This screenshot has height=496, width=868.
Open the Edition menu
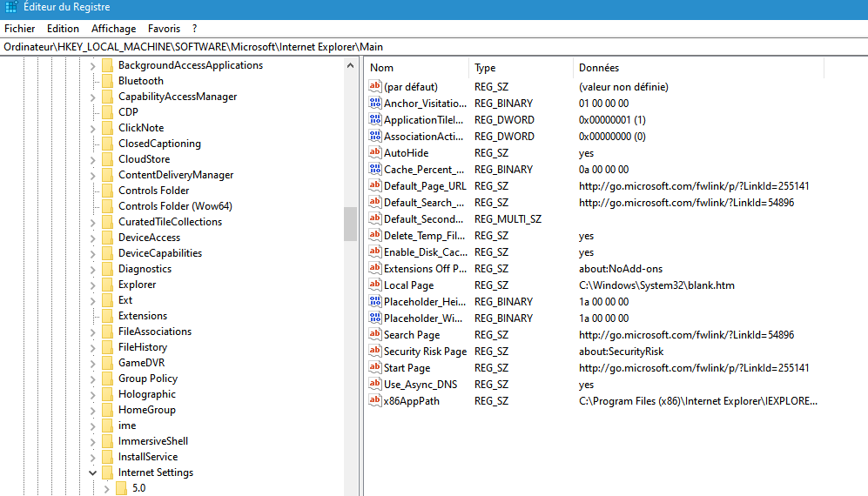pos(63,28)
